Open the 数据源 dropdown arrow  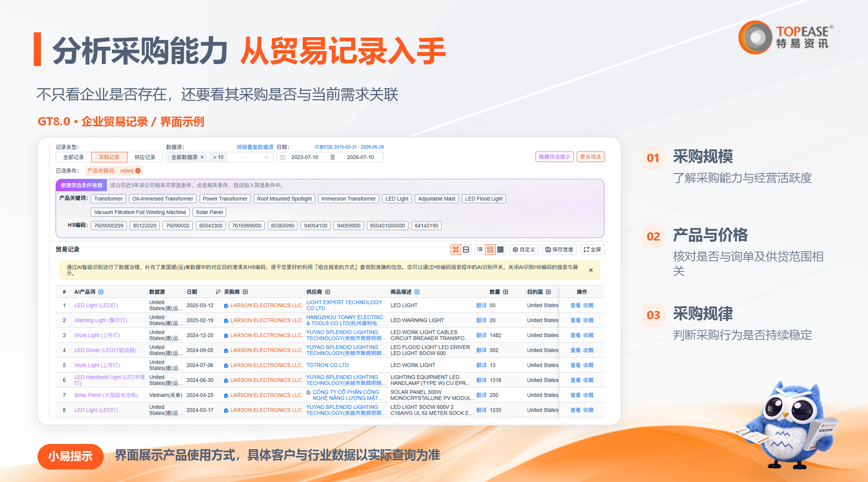click(267, 157)
